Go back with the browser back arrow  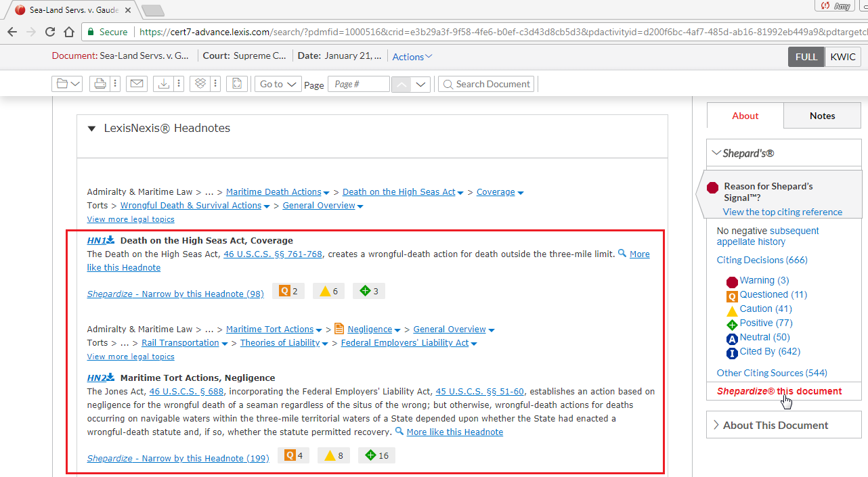[12, 32]
